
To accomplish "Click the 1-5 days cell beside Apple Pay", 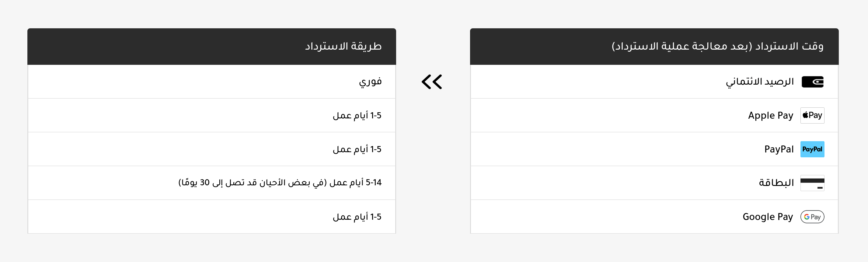I will click(357, 116).
